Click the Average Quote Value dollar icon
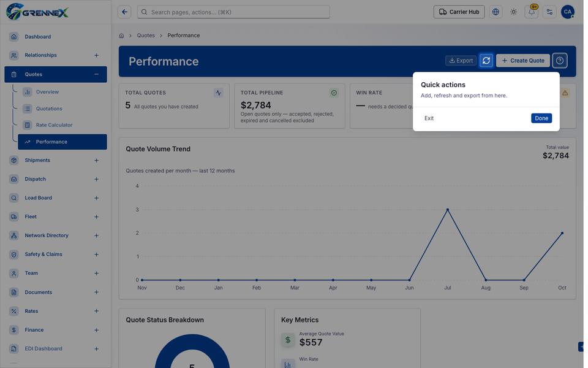The width and height of the screenshot is (588, 368). point(288,340)
